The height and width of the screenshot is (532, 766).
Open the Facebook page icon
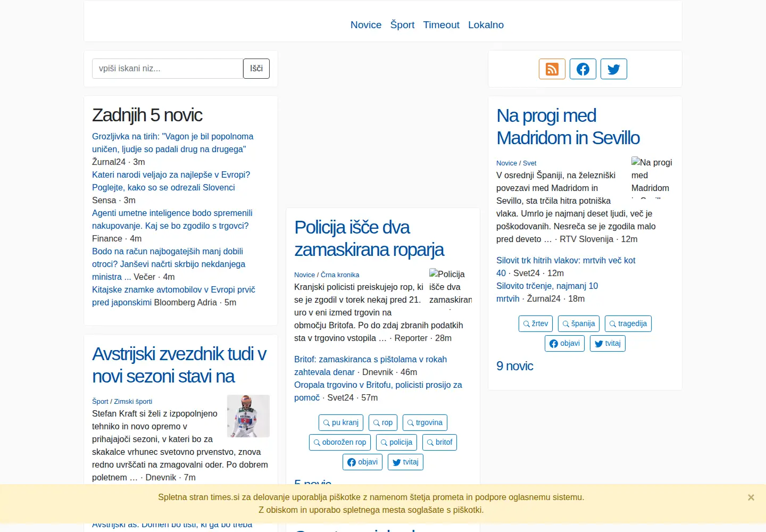pyautogui.click(x=583, y=69)
